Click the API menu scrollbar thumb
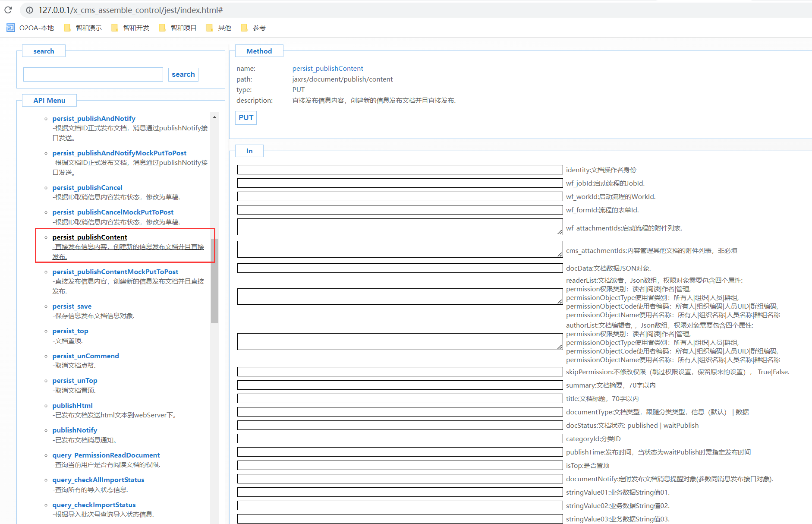Viewport: 812px width, 524px height. click(214, 281)
